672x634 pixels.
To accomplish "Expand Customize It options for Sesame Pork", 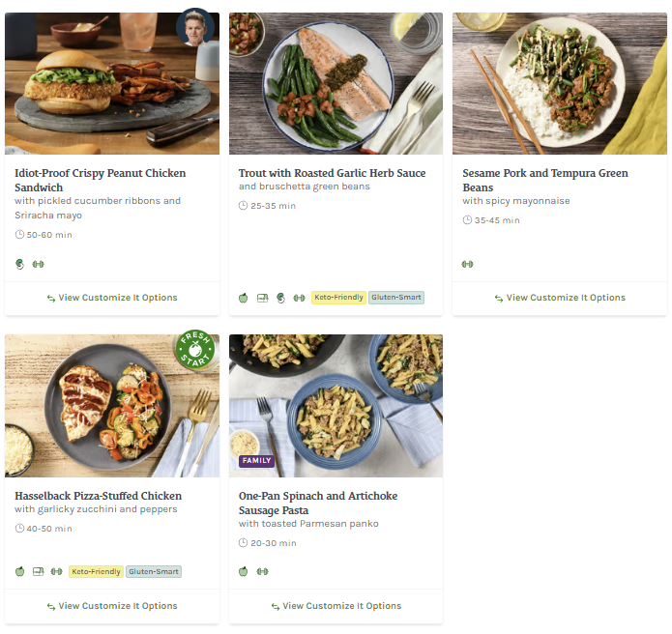I will tap(560, 298).
